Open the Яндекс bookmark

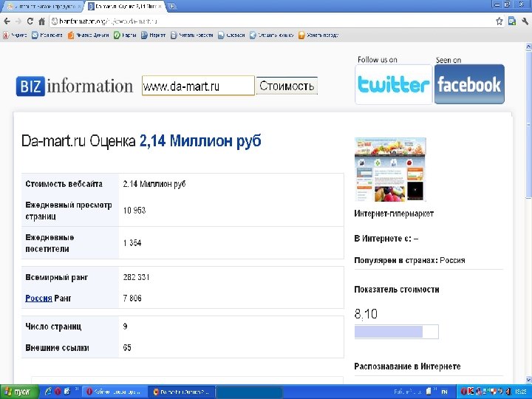(15, 35)
